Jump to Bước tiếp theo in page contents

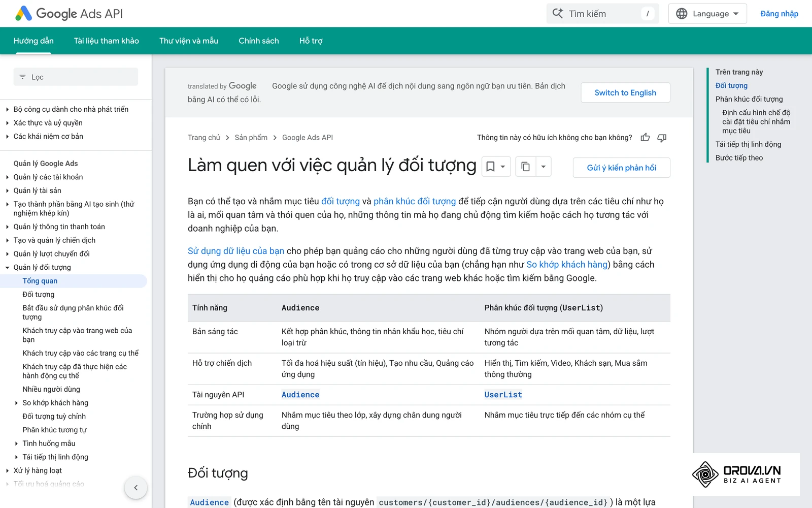point(739,158)
